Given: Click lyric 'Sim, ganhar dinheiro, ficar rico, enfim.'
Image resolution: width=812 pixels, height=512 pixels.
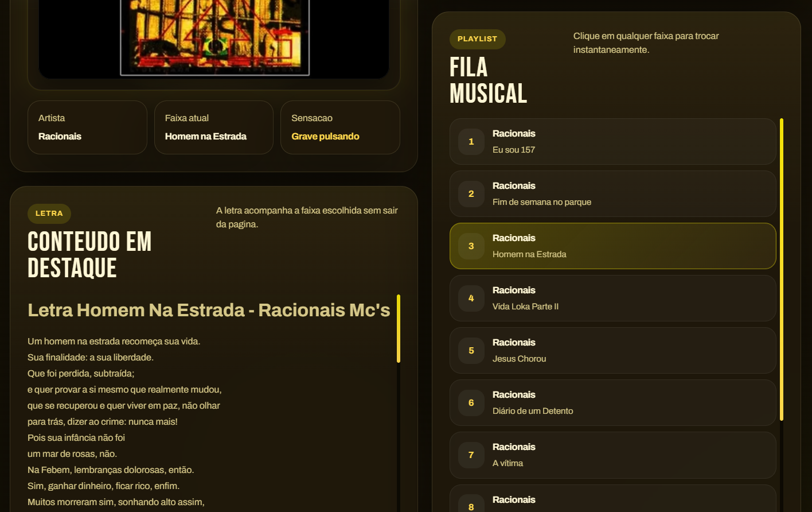Looking at the screenshot, I should [104, 486].
